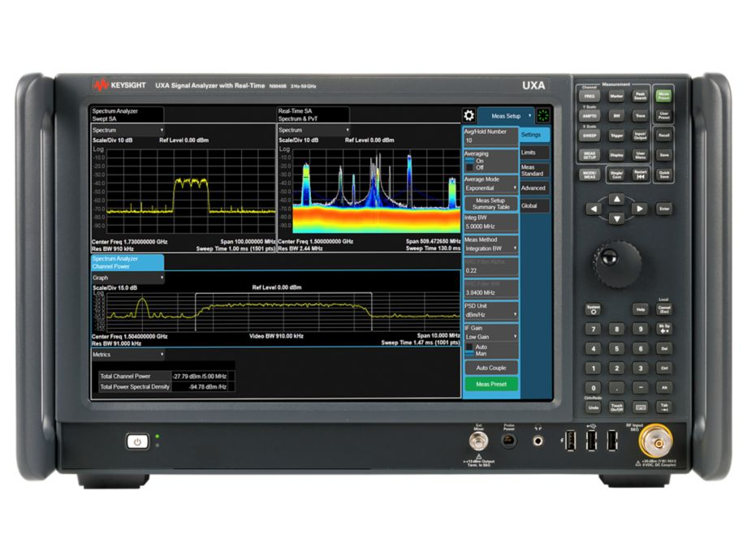Click the on-screen keyboard key
This screenshot has width=747, height=560.
(641, 407)
